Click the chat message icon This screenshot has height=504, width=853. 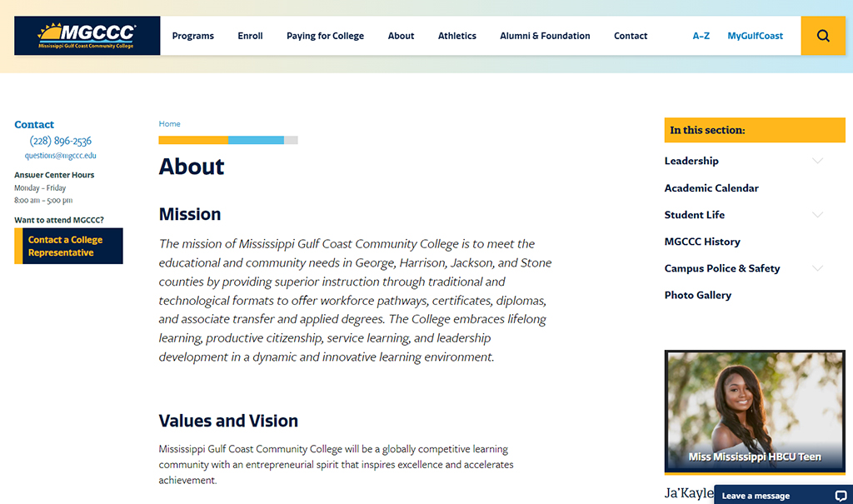click(840, 496)
